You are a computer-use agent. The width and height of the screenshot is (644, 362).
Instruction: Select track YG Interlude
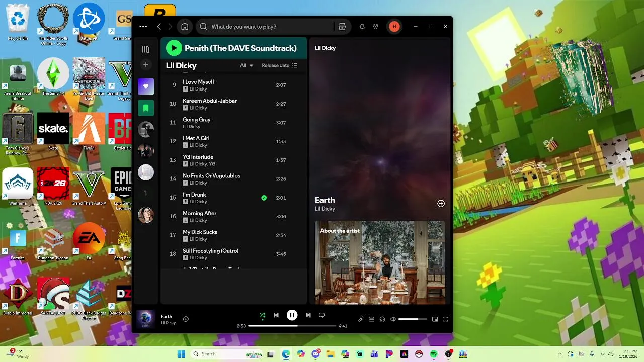point(233,160)
